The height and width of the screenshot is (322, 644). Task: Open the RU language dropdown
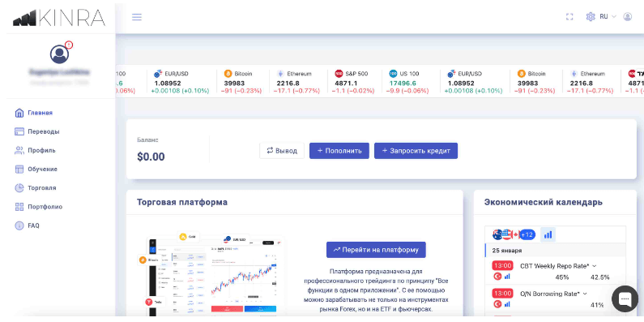click(x=608, y=17)
